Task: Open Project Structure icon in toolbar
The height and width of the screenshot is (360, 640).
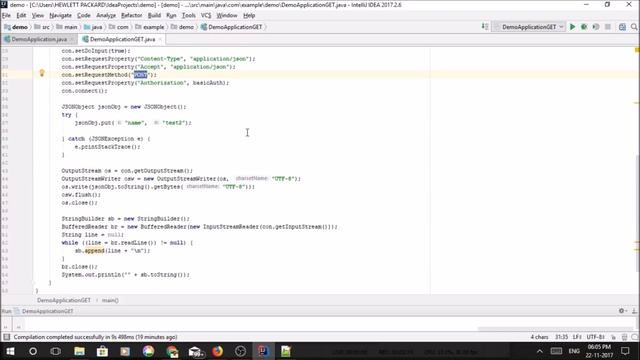Action: point(622,27)
